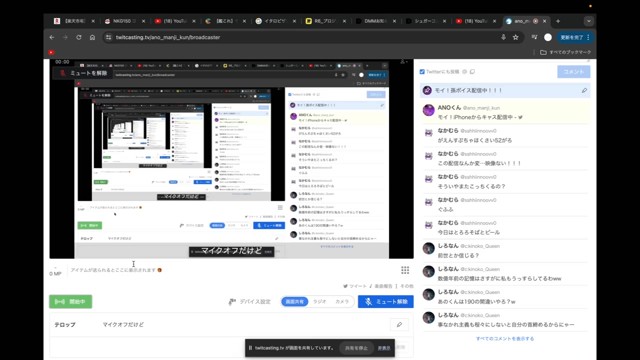
Task: Open the その他 options link
Action: [x=407, y=286]
